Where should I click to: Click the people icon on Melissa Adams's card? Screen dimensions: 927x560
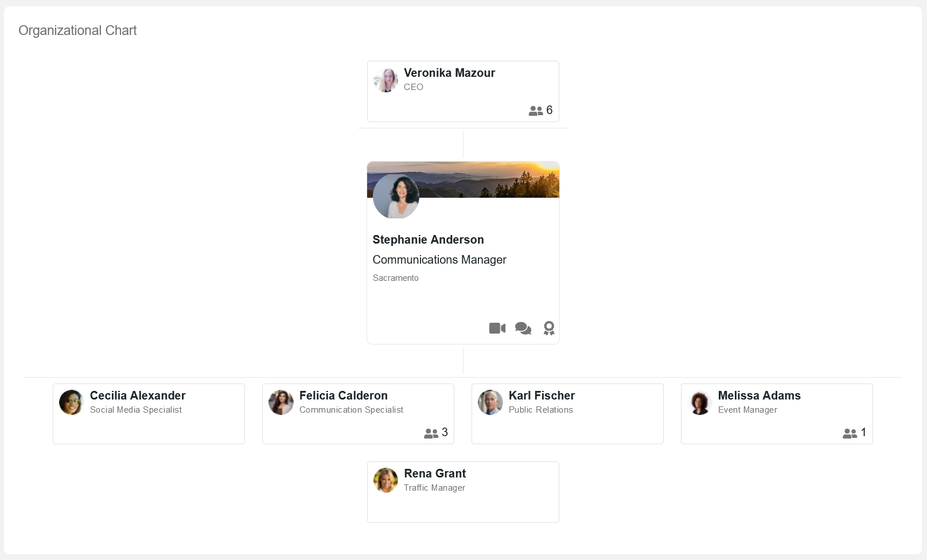click(x=850, y=433)
